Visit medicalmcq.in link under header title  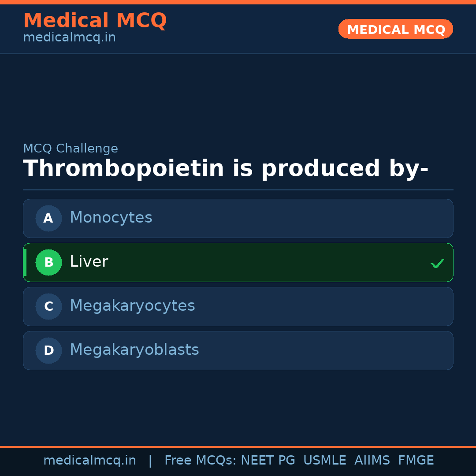tap(69, 37)
